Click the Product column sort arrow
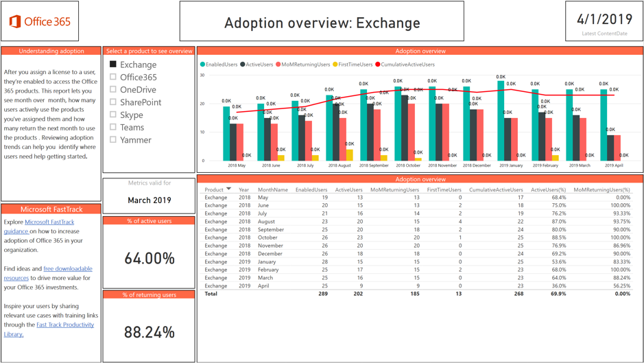Viewport: 644px width, 363px height. (228, 189)
